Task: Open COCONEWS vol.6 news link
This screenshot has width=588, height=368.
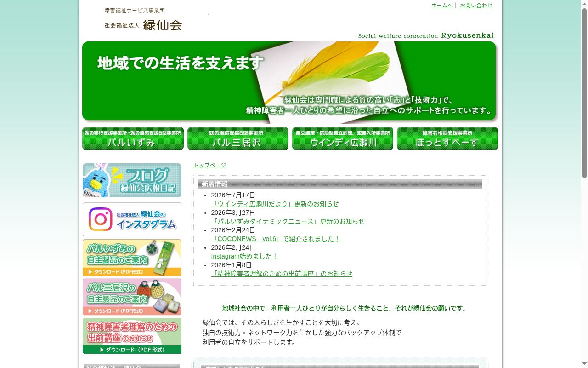Action: point(276,239)
